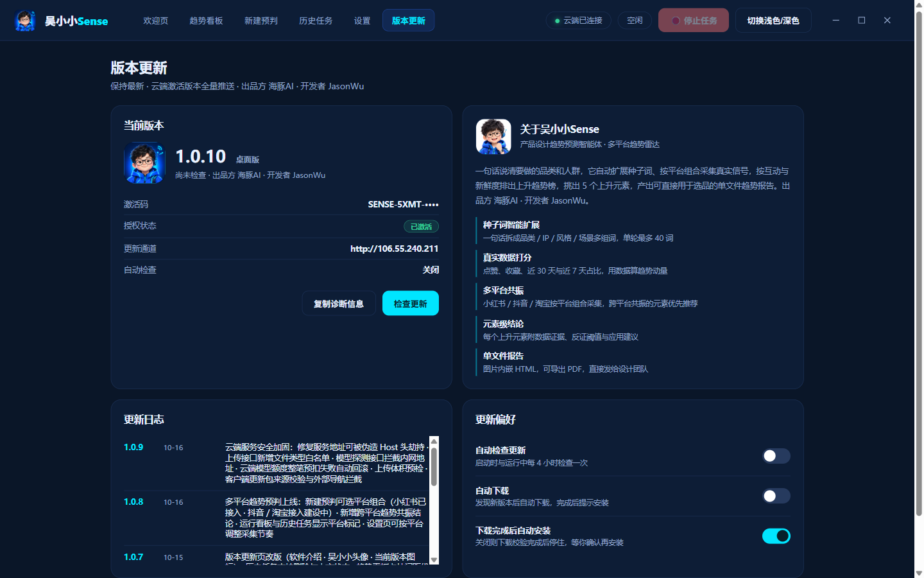Toggle theme with 切换浅色/深色 button

pyautogui.click(x=773, y=21)
